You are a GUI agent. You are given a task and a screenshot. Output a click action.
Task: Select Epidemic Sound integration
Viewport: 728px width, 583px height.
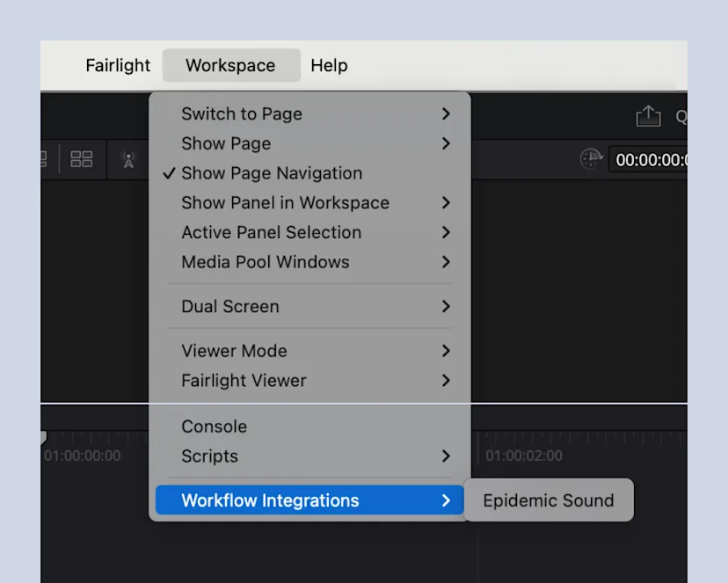point(548,500)
